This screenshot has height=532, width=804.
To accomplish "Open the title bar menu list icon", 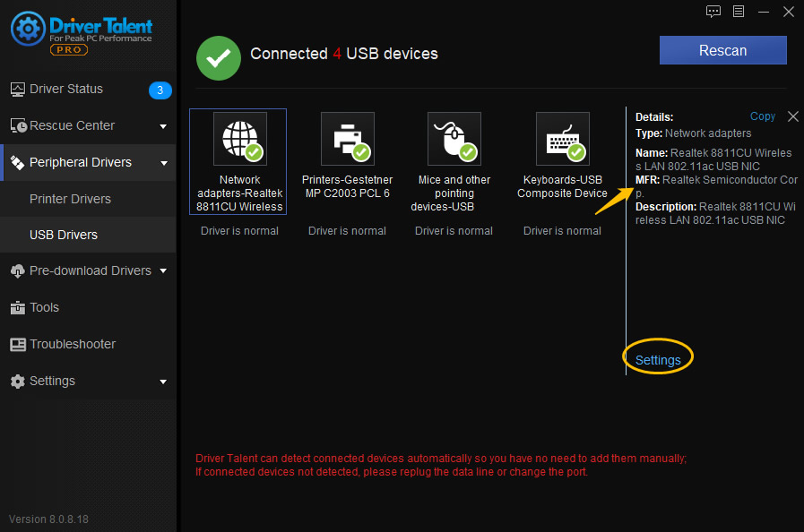I will 739,12.
